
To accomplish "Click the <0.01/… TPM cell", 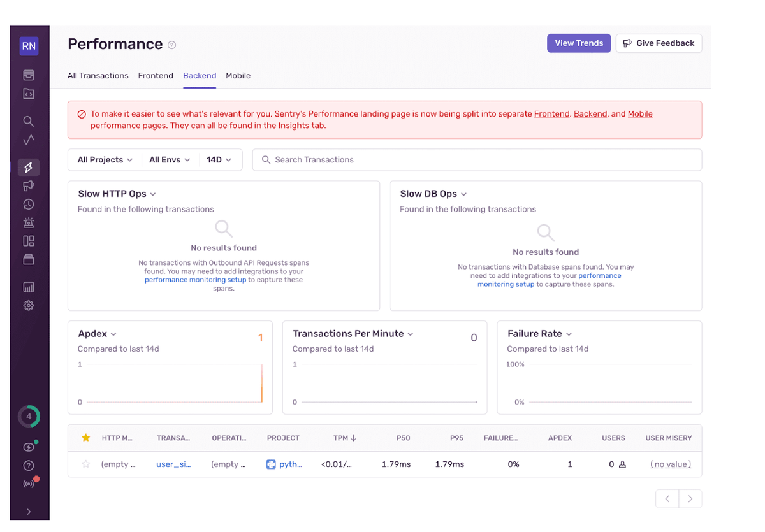I will click(x=337, y=464).
